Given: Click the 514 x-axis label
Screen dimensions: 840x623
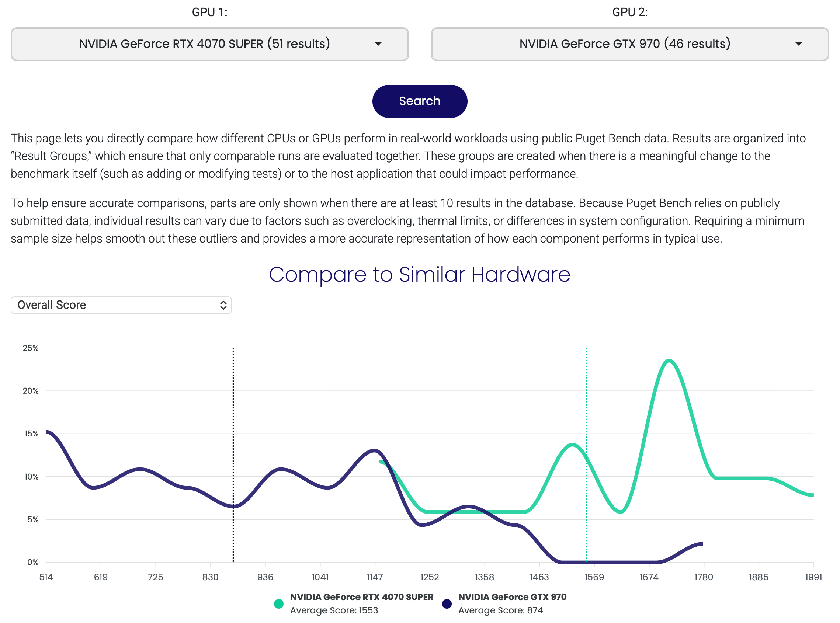Looking at the screenshot, I should [46, 577].
